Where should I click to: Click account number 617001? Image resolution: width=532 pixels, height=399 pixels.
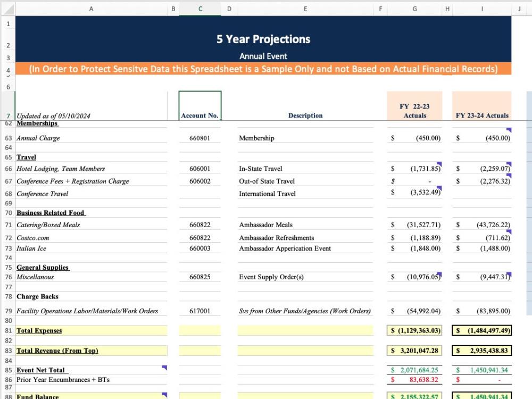[200, 311]
